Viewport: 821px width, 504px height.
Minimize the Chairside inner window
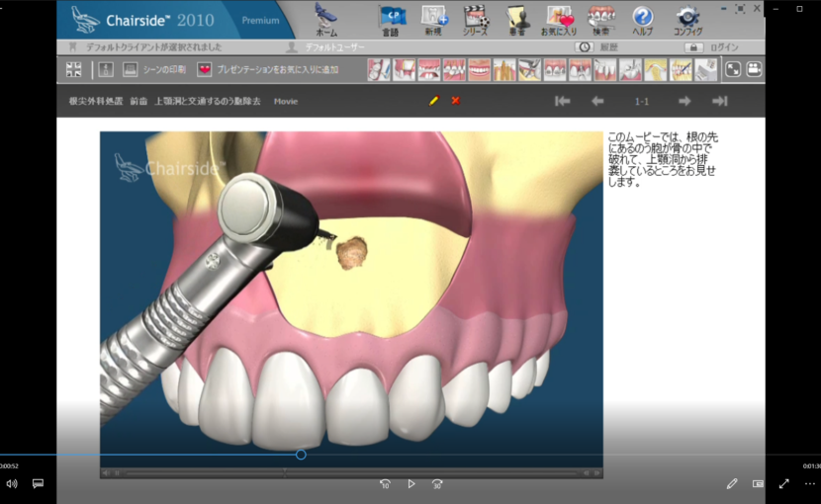point(724,8)
